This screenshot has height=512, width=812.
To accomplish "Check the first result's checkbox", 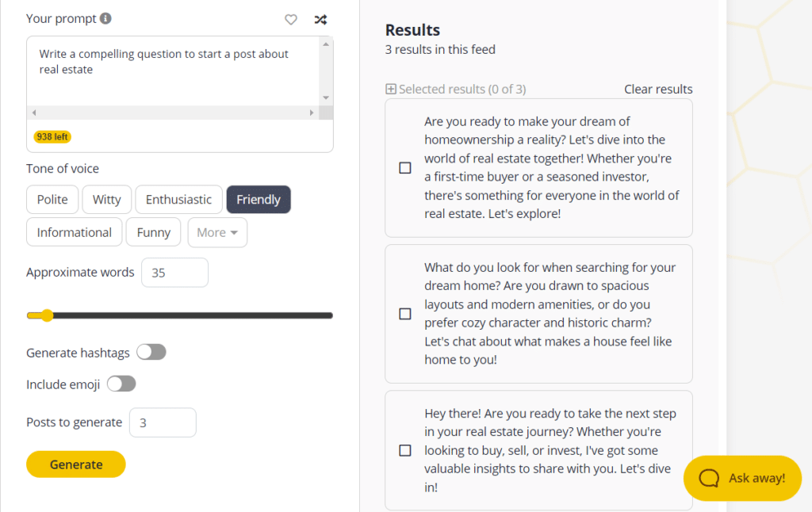I will click(x=405, y=168).
